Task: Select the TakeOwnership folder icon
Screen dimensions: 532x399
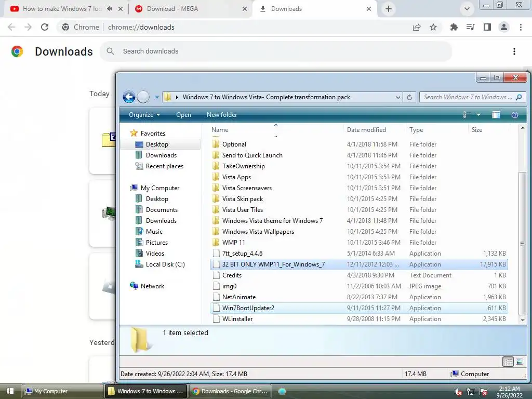Action: [x=216, y=166]
